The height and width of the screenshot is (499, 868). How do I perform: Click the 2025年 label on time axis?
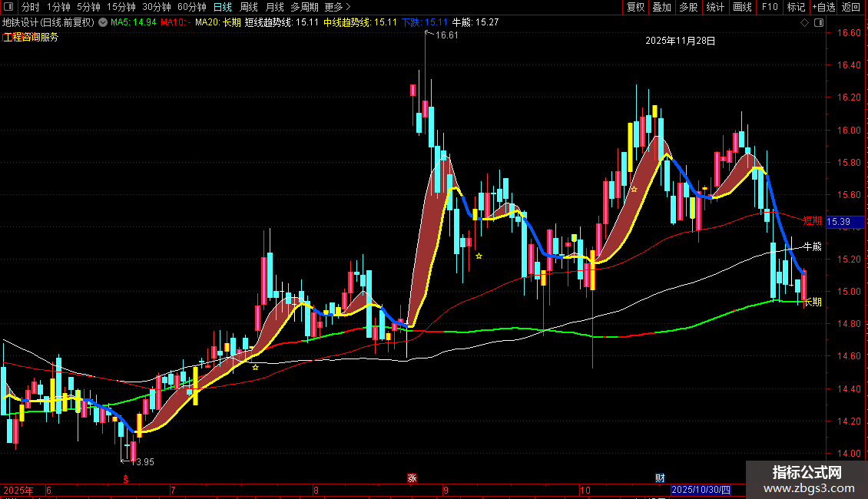(18, 490)
